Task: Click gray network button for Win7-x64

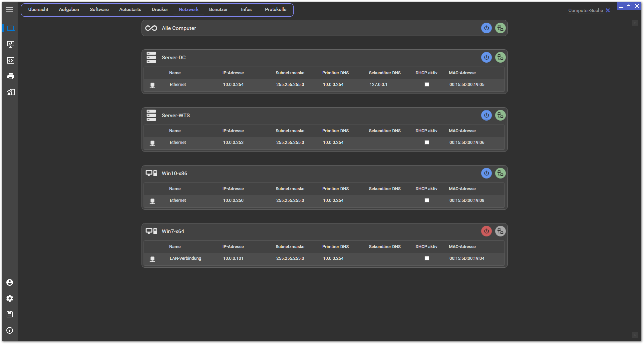Action: pos(500,231)
